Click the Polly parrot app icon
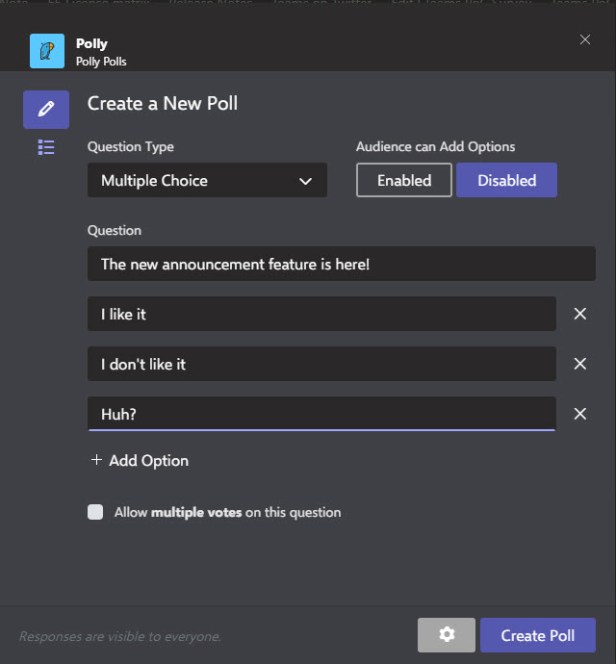Image resolution: width=616 pixels, height=664 pixels. point(47,51)
